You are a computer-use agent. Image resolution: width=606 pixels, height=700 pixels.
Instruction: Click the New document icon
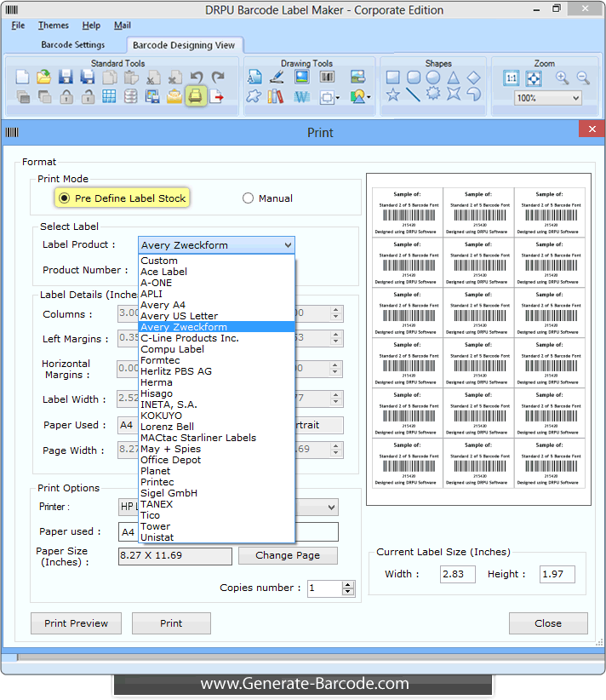23,77
